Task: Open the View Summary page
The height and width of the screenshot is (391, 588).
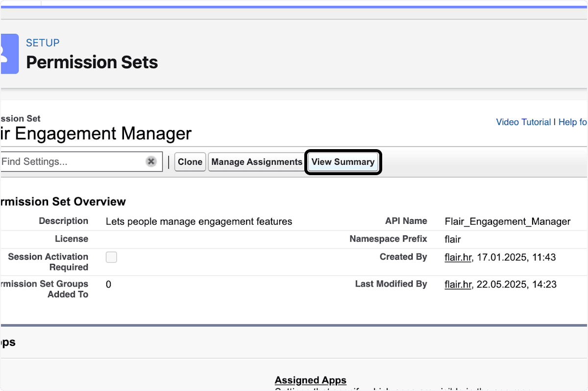Action: [x=343, y=162]
